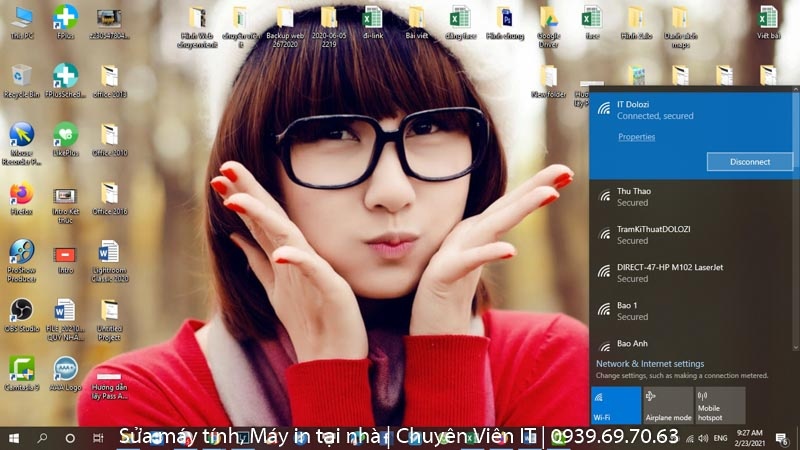Screen dimensions: 800x450
Task: Open the Firefox desktop shortcut
Action: (x=21, y=195)
